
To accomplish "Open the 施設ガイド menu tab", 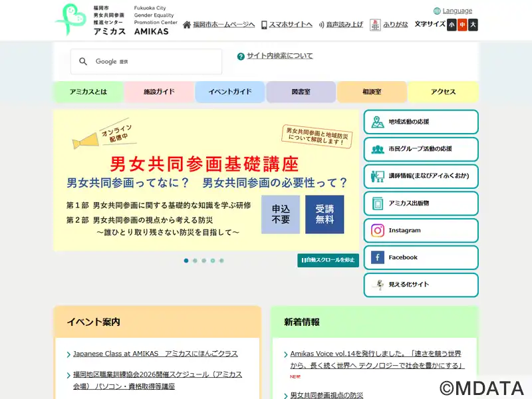I will 159,92.
